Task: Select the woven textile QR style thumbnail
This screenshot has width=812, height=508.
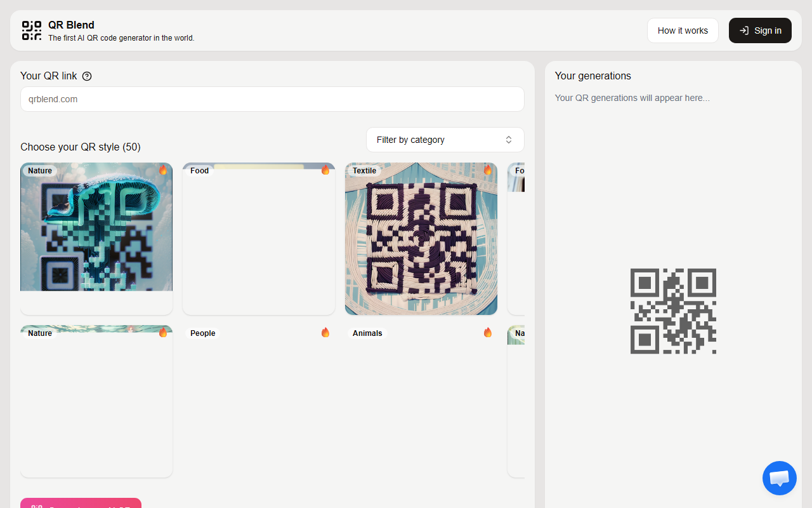Action: click(421, 239)
